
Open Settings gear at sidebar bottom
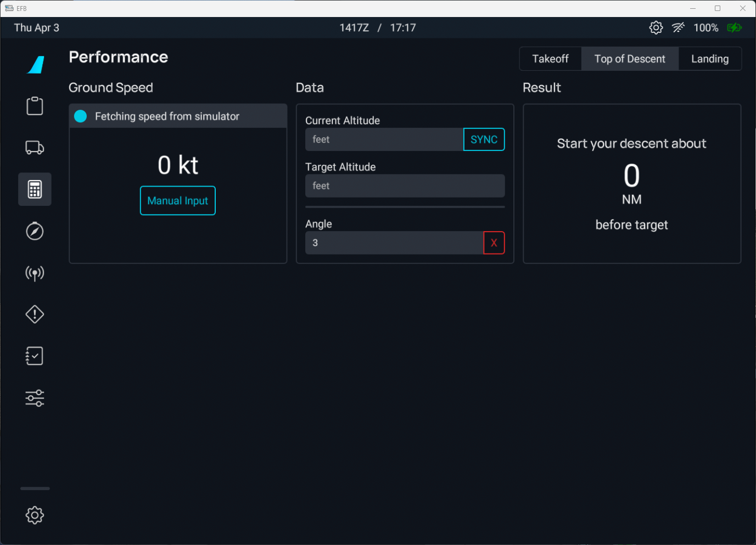click(x=35, y=515)
